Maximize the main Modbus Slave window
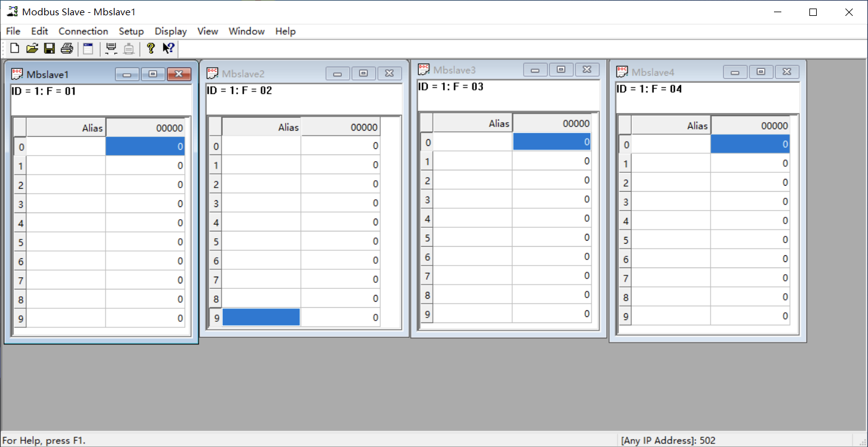This screenshot has height=447, width=868. [813, 12]
